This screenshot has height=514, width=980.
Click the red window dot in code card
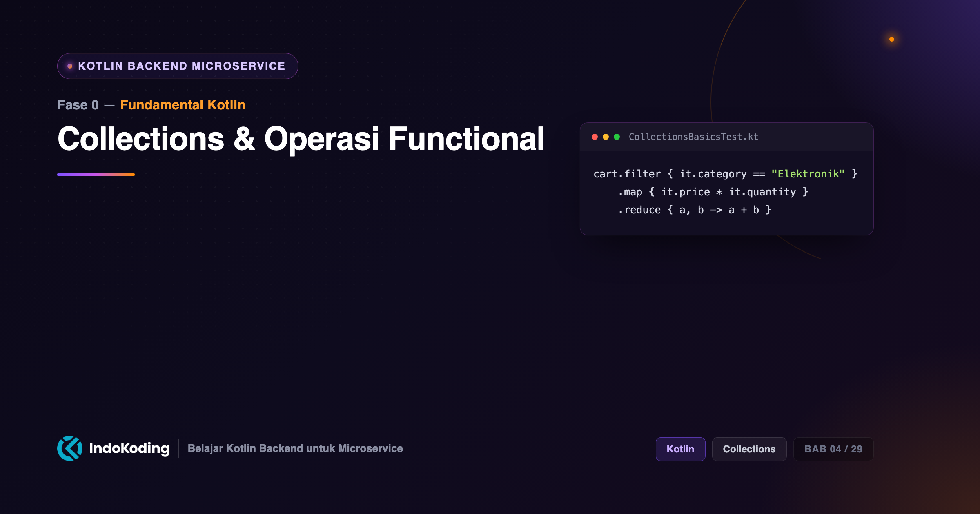coord(595,137)
